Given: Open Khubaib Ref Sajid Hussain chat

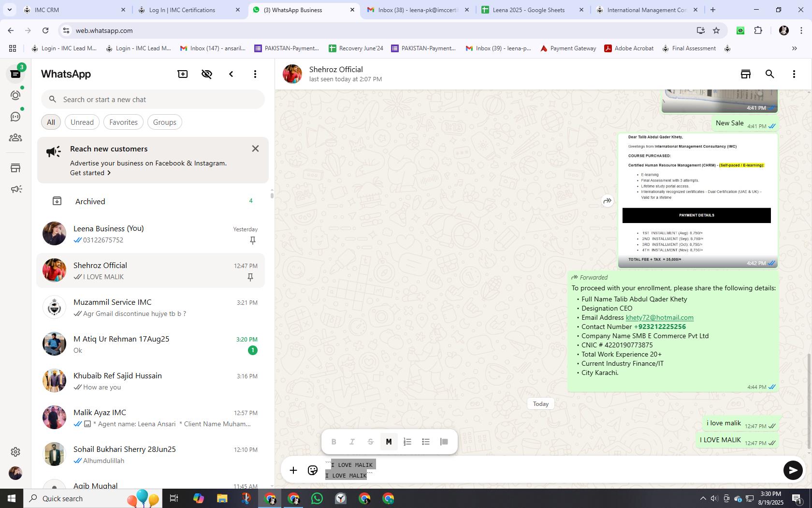Looking at the screenshot, I should [151, 381].
